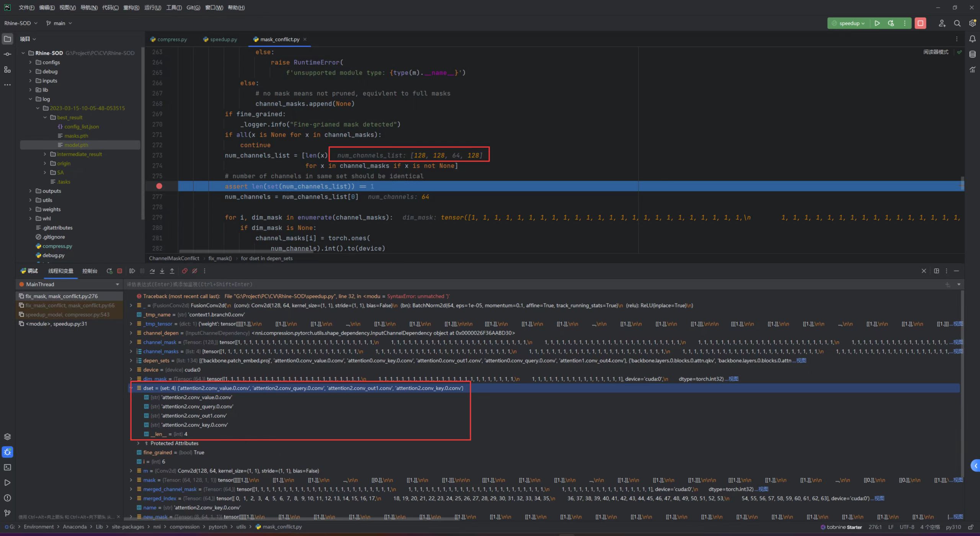Click the red breakpoint dot on line 276
Screen dimensions: 980x536
[x=158, y=186]
